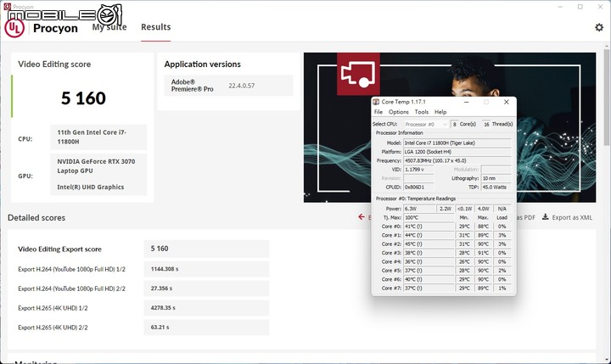Click Core #7 temperature 37°C
Viewport: 611px width, 364px height.
(429, 288)
